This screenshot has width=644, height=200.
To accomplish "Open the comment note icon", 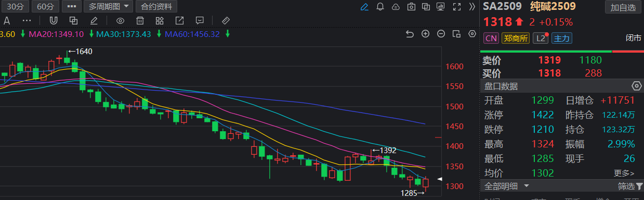I will pyautogui.click(x=200, y=21).
